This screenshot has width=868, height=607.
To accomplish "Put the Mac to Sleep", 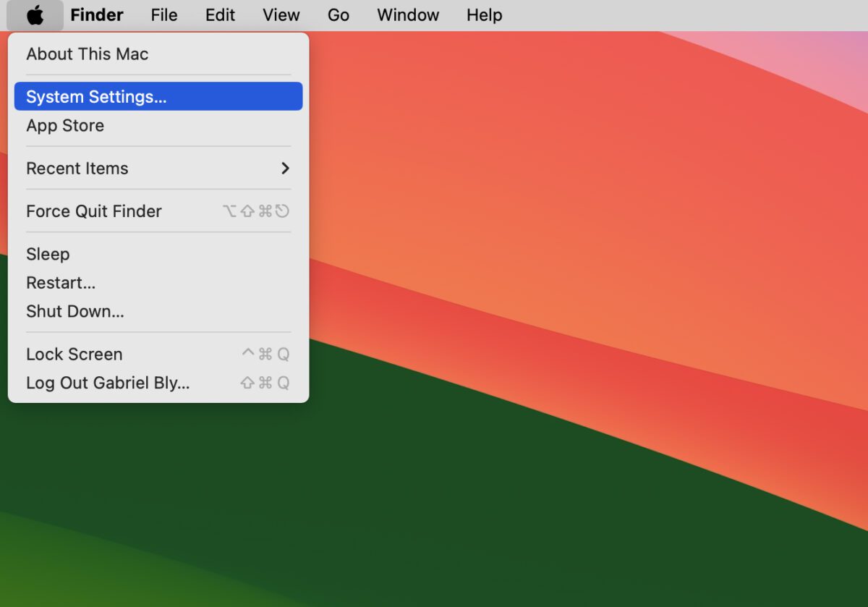I will pos(158,254).
